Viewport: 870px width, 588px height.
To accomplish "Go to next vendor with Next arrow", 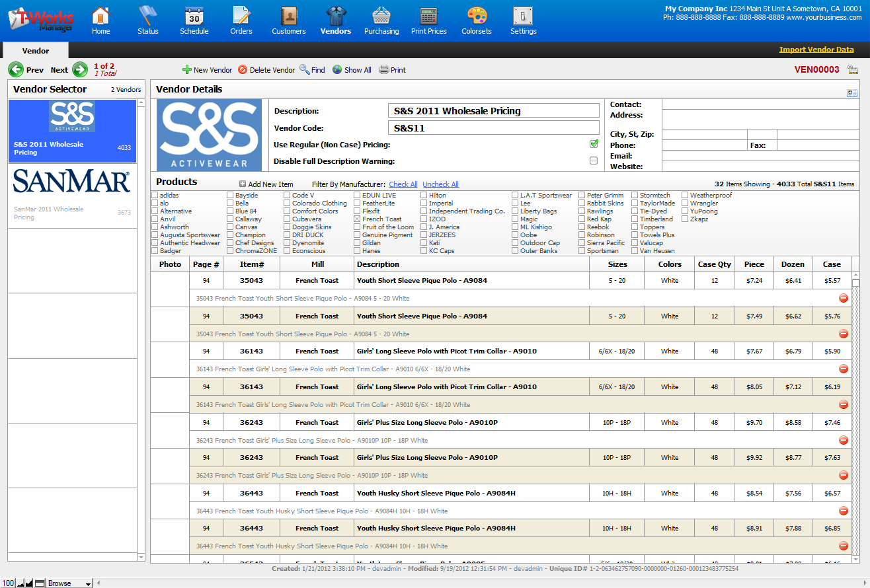I will (80, 69).
